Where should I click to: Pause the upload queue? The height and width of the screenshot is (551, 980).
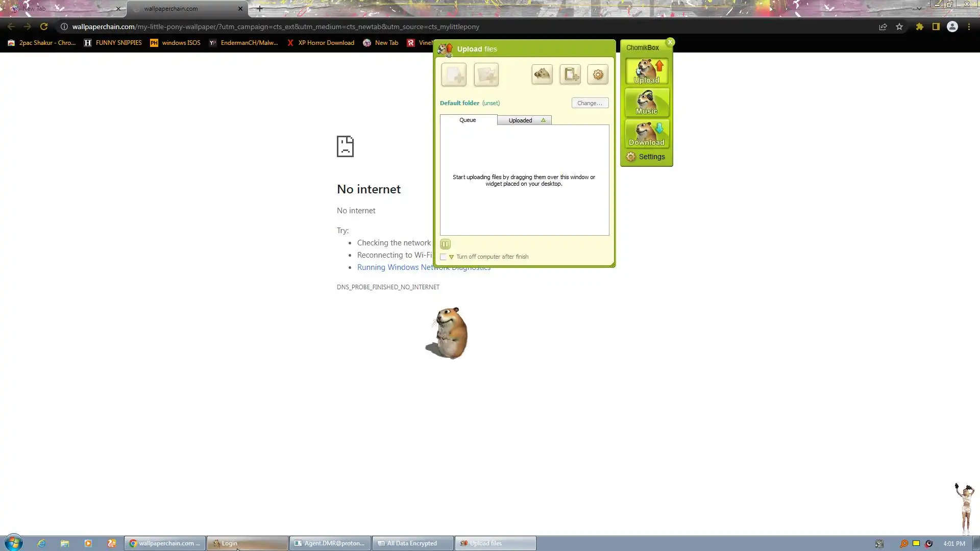pos(445,244)
